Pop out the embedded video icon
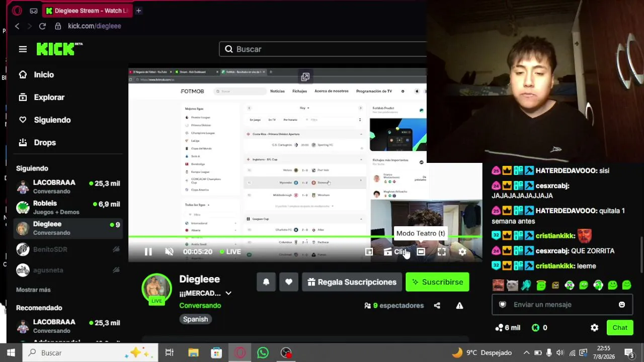Screen dimensions: 644x362 [305, 77]
